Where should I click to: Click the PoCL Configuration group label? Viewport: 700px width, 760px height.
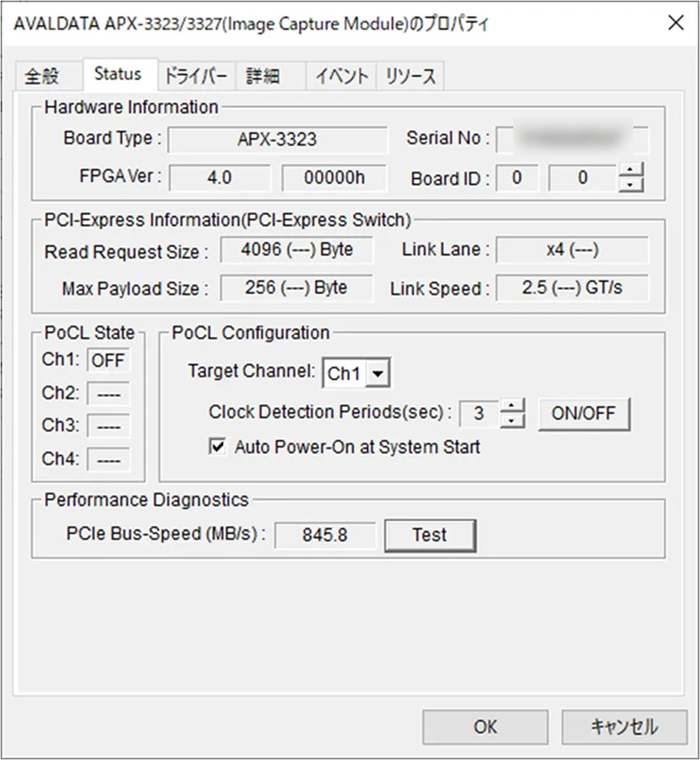(251, 332)
